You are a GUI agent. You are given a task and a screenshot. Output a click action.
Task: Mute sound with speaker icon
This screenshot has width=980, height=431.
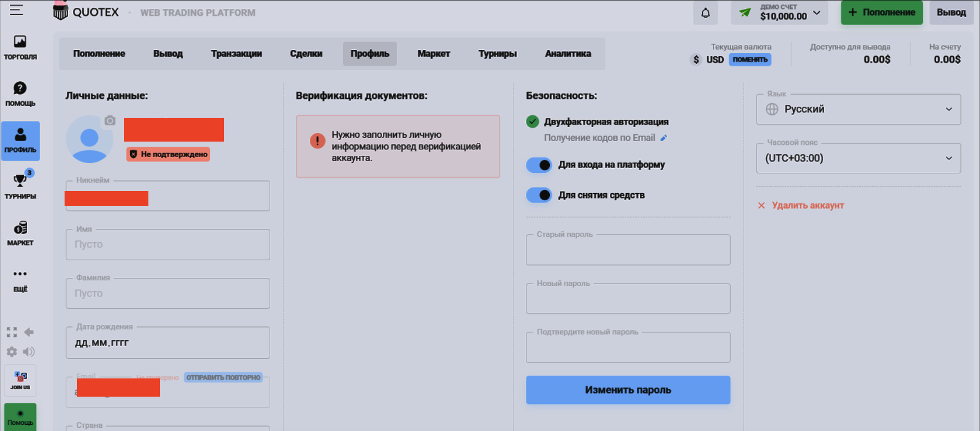pos(29,352)
